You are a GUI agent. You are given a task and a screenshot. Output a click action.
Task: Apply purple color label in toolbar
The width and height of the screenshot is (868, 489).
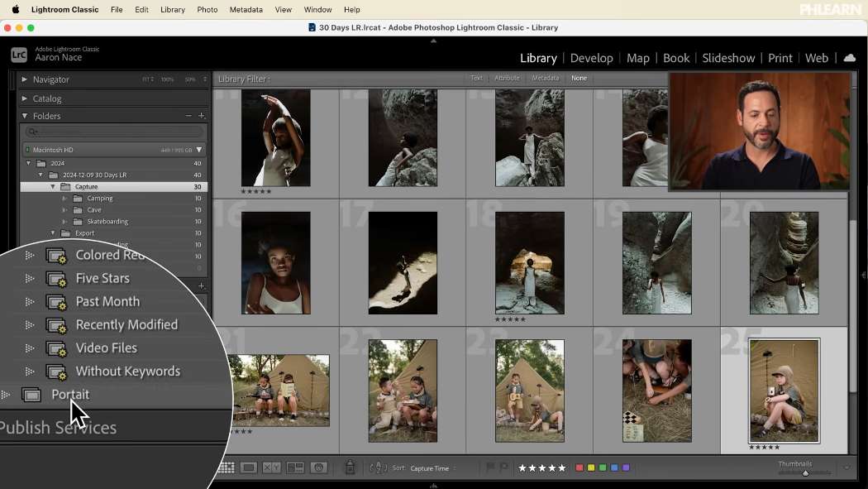[x=626, y=468]
